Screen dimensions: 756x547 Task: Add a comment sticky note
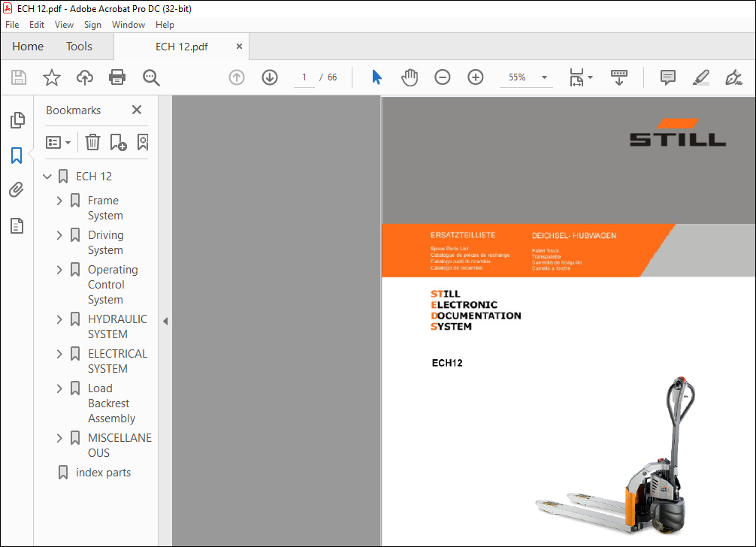tap(668, 77)
